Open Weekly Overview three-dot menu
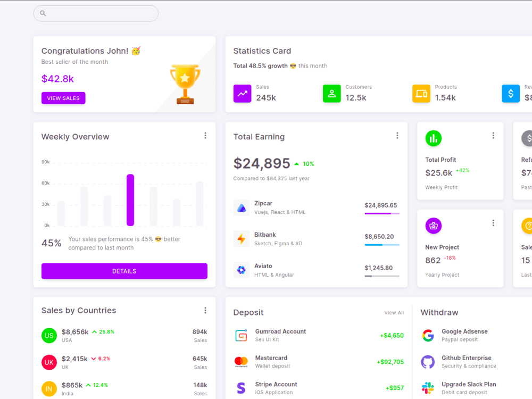Image resolution: width=532 pixels, height=399 pixels. point(205,136)
